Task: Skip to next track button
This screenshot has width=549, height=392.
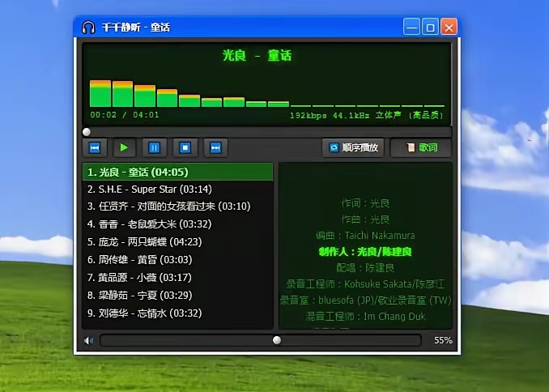Action: (215, 147)
